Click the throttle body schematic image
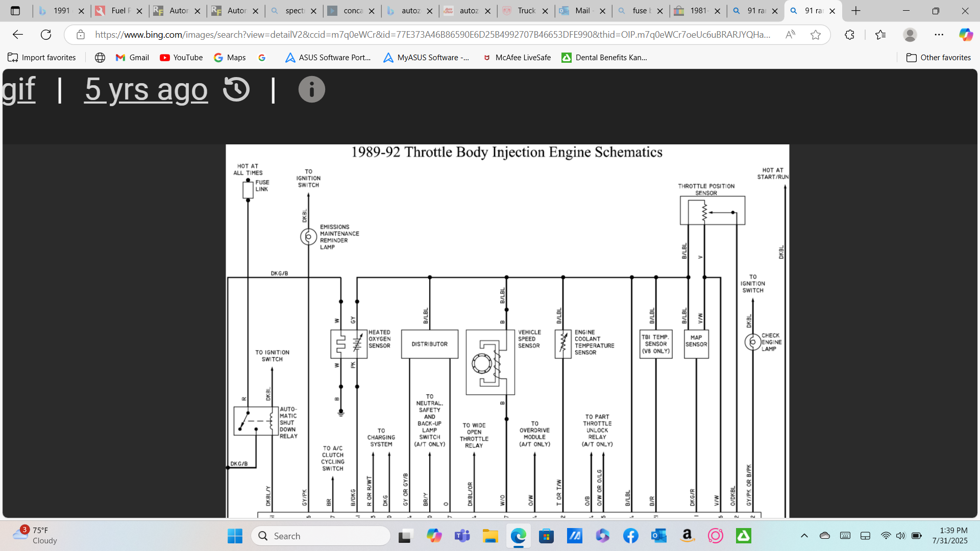 [x=507, y=332]
